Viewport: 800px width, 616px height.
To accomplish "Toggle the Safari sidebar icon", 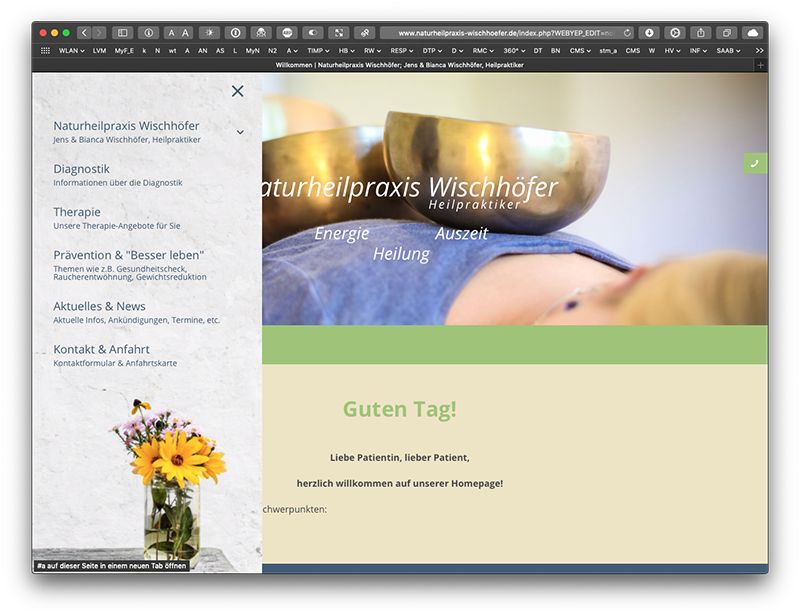I will pos(123,33).
